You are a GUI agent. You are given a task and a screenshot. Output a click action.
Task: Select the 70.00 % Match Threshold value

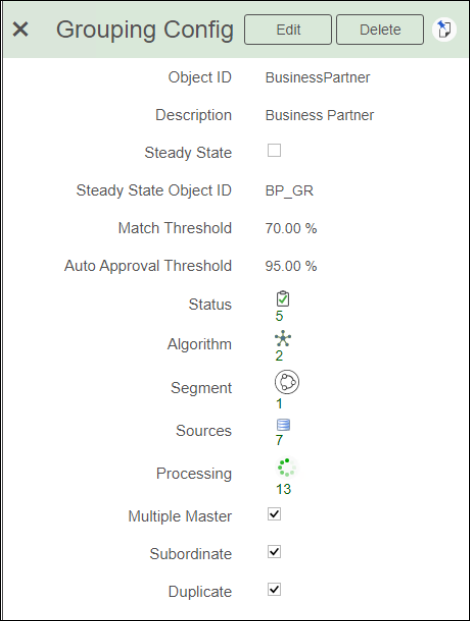(291, 229)
